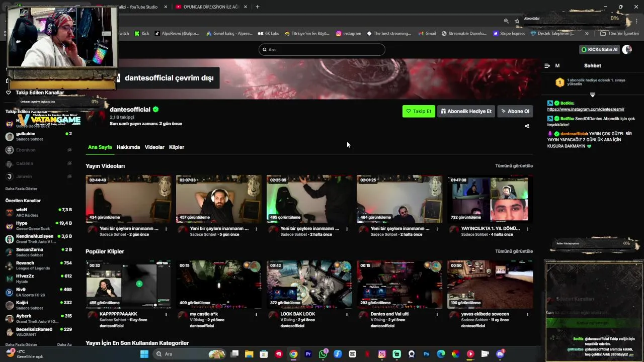644x362 pixels.
Task: Open the 01:47:38 YAYINCILIKTA 1. YIL thumbnail
Action: (490, 199)
